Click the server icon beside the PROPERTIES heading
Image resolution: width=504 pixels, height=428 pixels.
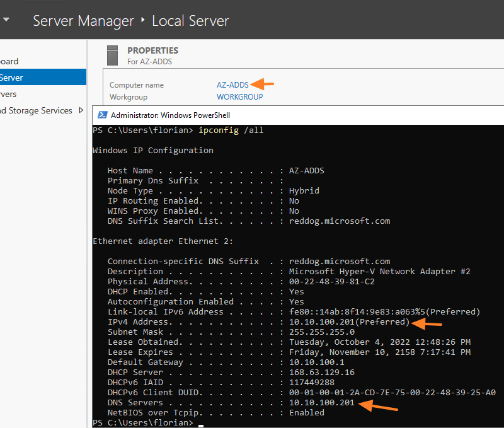pos(113,55)
